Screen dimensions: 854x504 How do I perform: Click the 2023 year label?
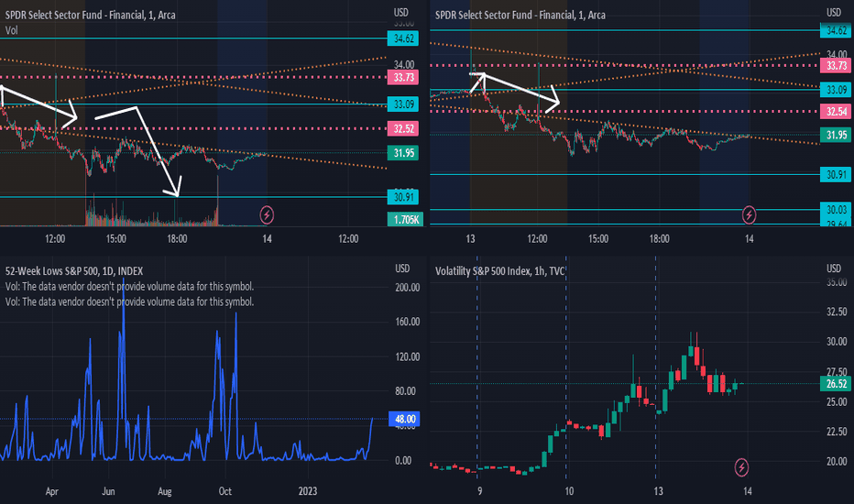[x=308, y=491]
